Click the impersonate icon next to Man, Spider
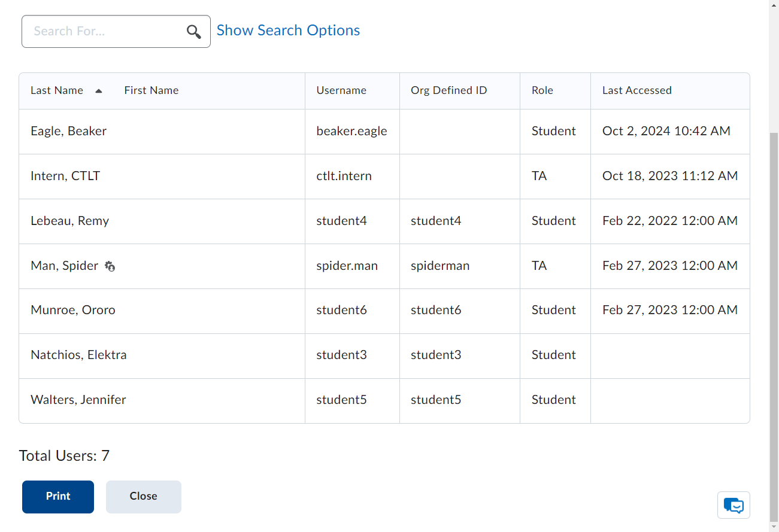 pos(110,266)
